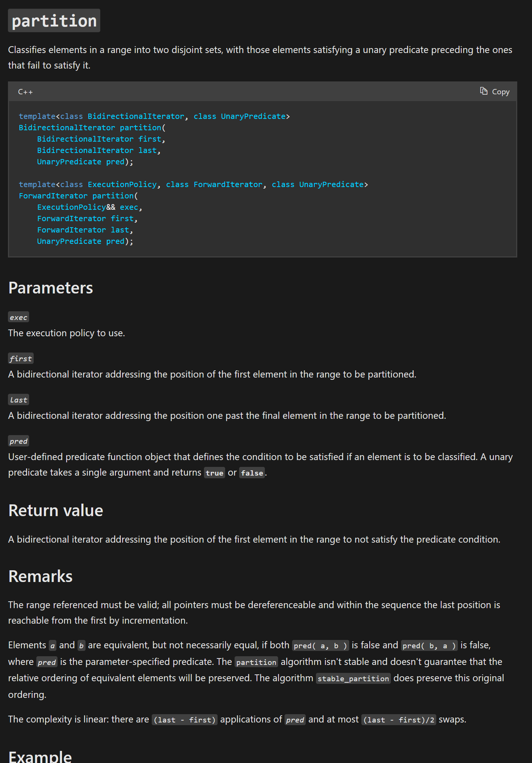Screen dimensions: 532x763
Task: Click the copy icon in the code block header
Action: pyautogui.click(x=484, y=91)
